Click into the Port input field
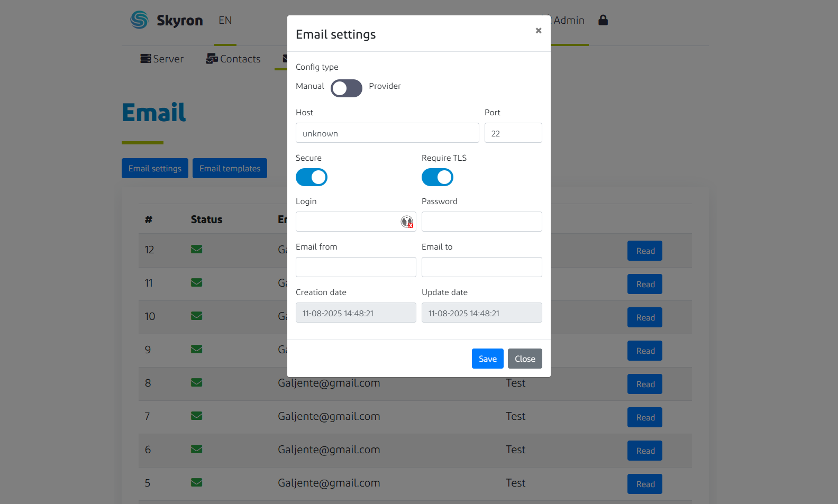Image resolution: width=838 pixels, height=504 pixels. 513,133
